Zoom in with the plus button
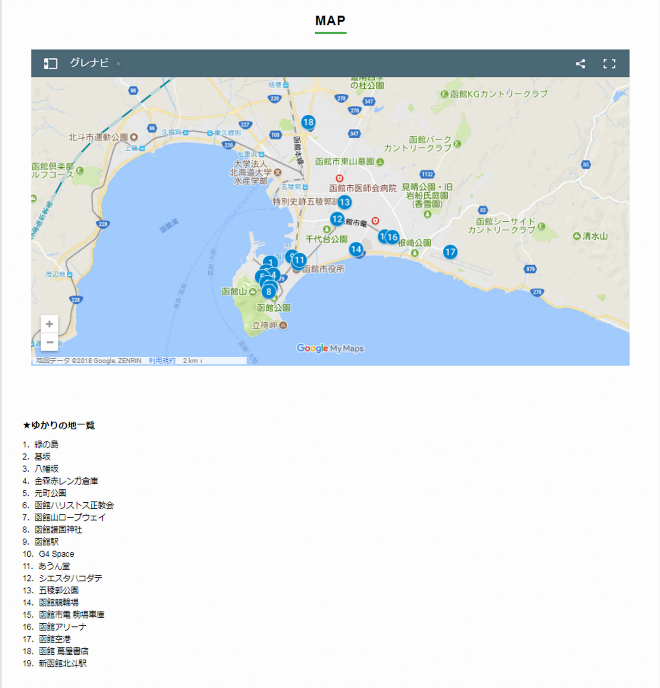Image resolution: width=660 pixels, height=688 pixels. tap(50, 324)
